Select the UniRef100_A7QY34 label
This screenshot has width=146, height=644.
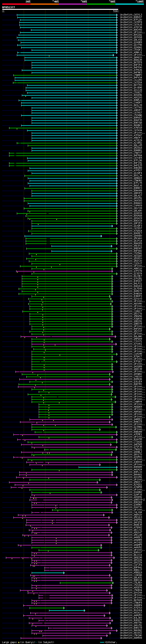[x=131, y=27]
